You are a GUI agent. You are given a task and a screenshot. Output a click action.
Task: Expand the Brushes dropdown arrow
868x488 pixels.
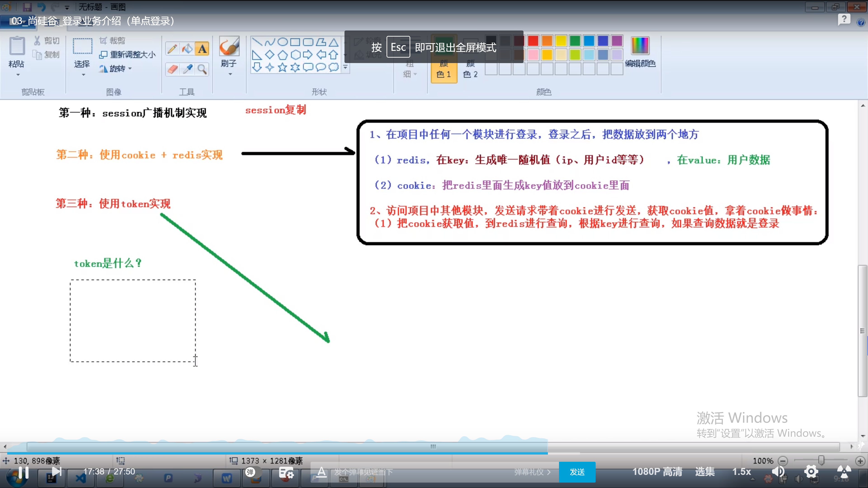point(230,74)
